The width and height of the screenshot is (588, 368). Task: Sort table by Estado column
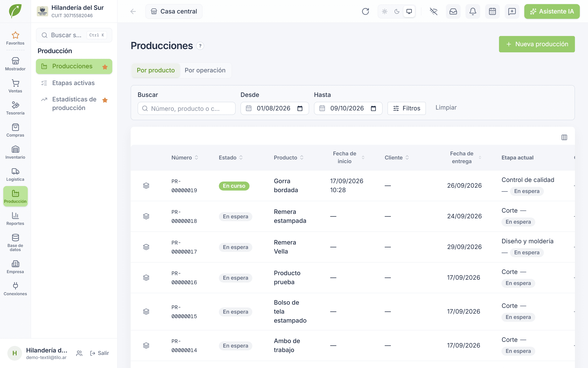pyautogui.click(x=231, y=157)
